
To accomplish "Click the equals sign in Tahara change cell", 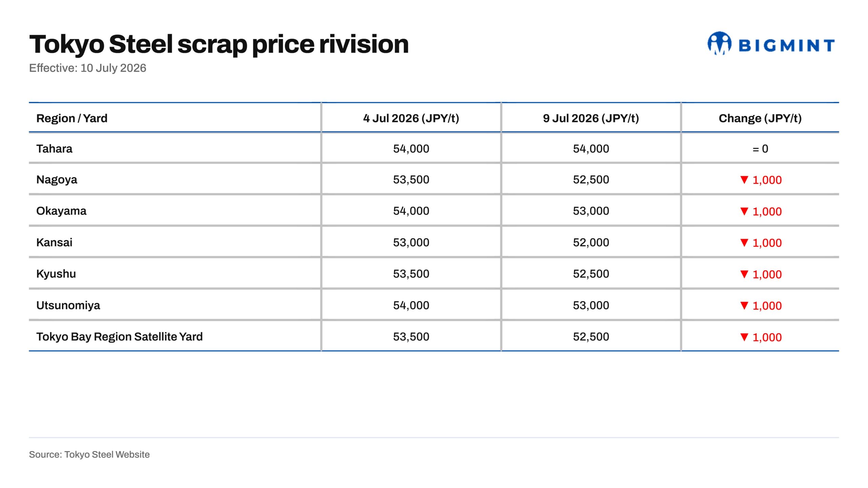I will tap(756, 149).
